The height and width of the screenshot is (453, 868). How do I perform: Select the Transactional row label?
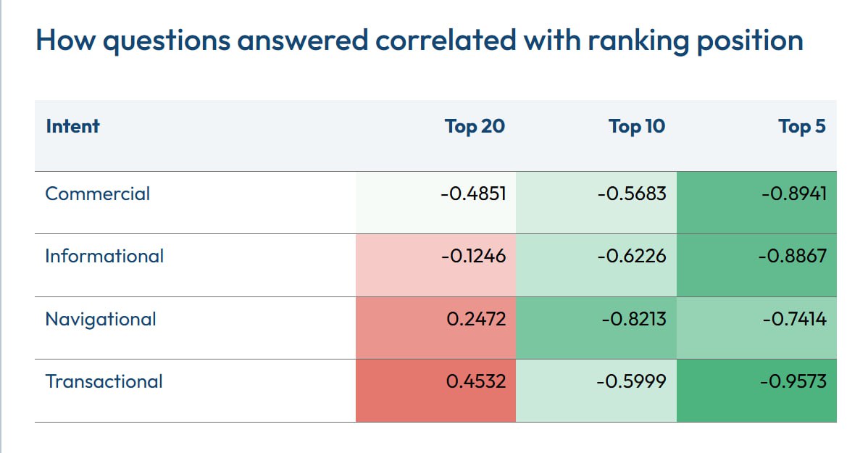tap(104, 381)
